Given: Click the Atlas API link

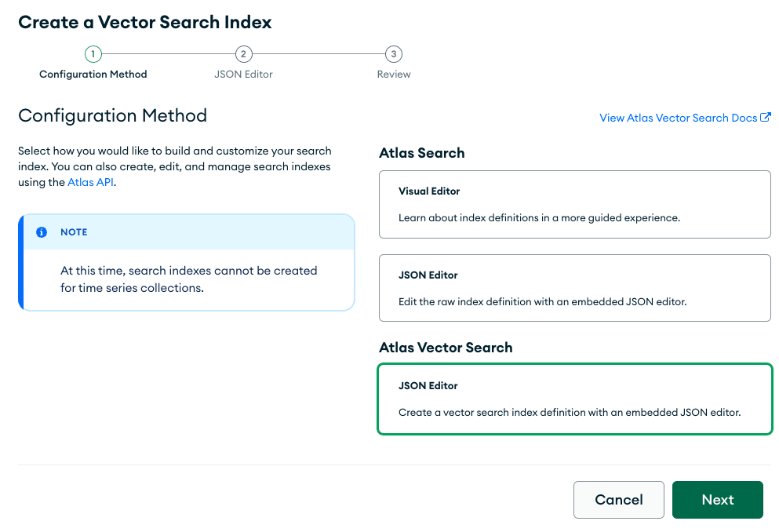Looking at the screenshot, I should [89, 182].
